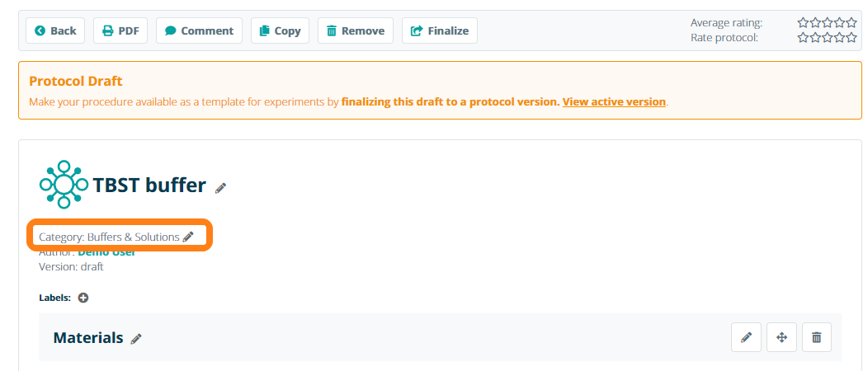Viewport: 868px width, 371px height.
Task: Click the TBST buffer protocol title
Action: click(x=149, y=185)
